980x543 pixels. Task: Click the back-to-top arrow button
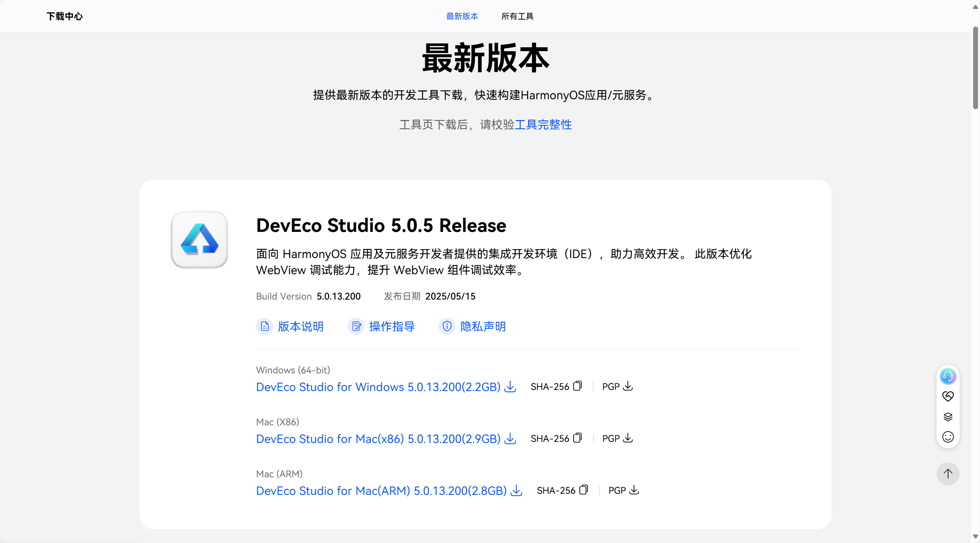(948, 474)
